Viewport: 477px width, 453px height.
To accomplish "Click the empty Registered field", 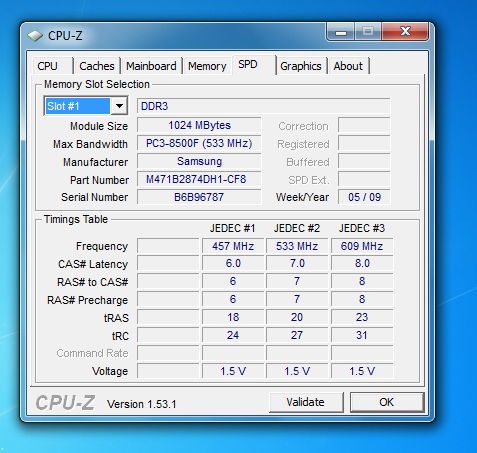I will 364,143.
